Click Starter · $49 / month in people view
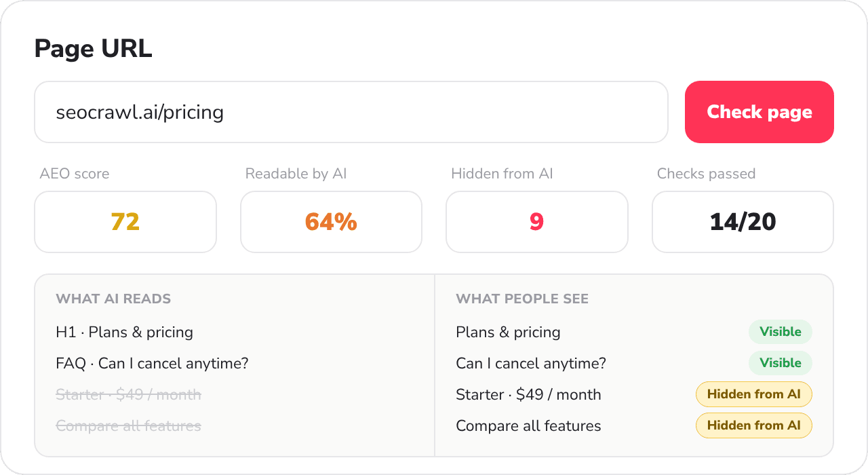 coord(528,395)
